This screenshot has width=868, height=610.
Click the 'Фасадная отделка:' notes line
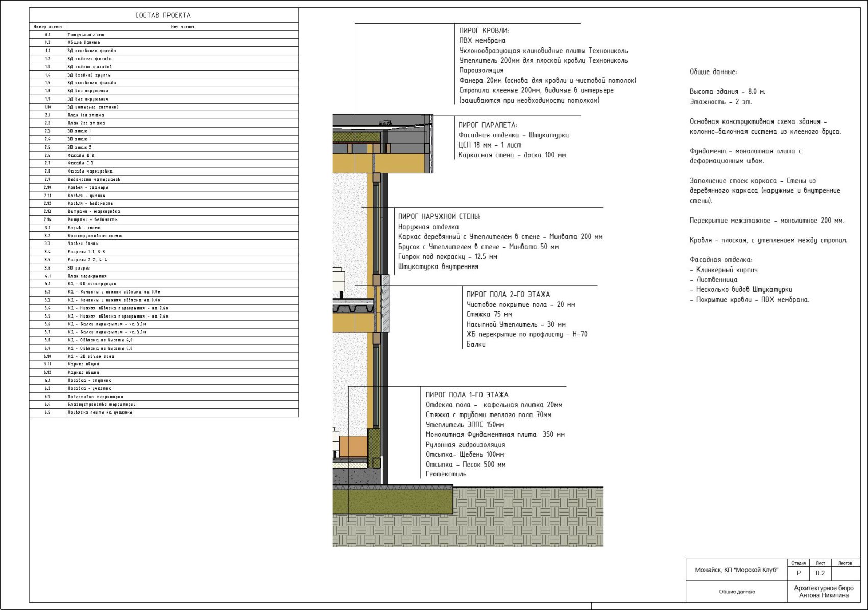click(721, 260)
